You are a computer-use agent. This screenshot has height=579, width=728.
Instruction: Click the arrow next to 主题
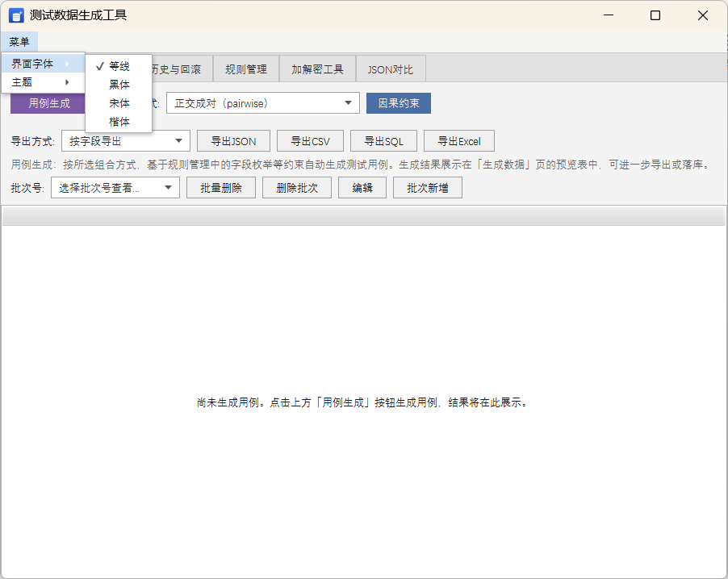[x=67, y=82]
